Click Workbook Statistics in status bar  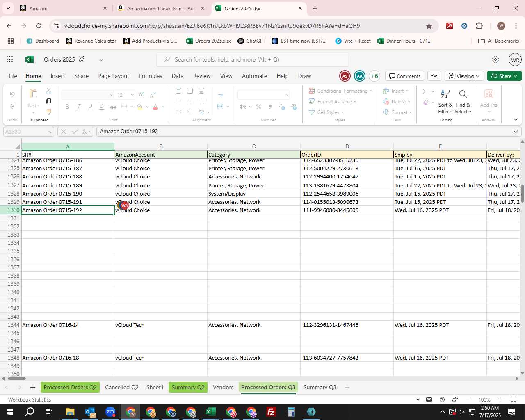(x=30, y=399)
